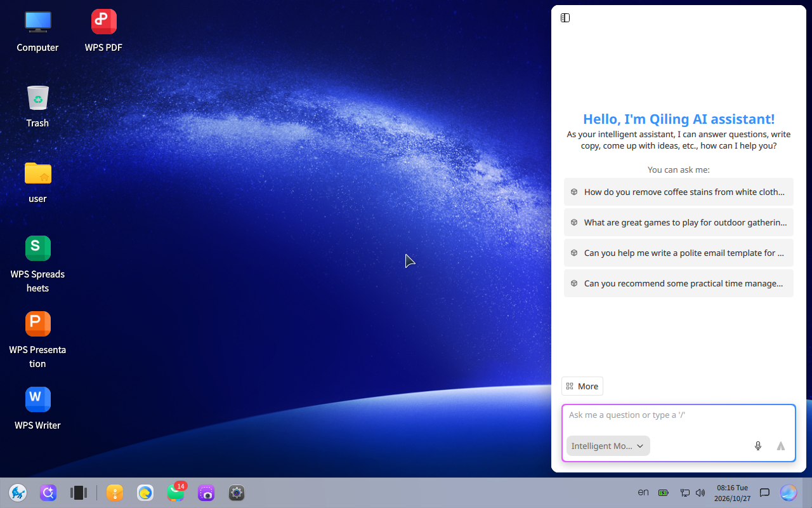The image size is (812, 508).
Task: Select the time management recommendation suggestion
Action: point(679,283)
